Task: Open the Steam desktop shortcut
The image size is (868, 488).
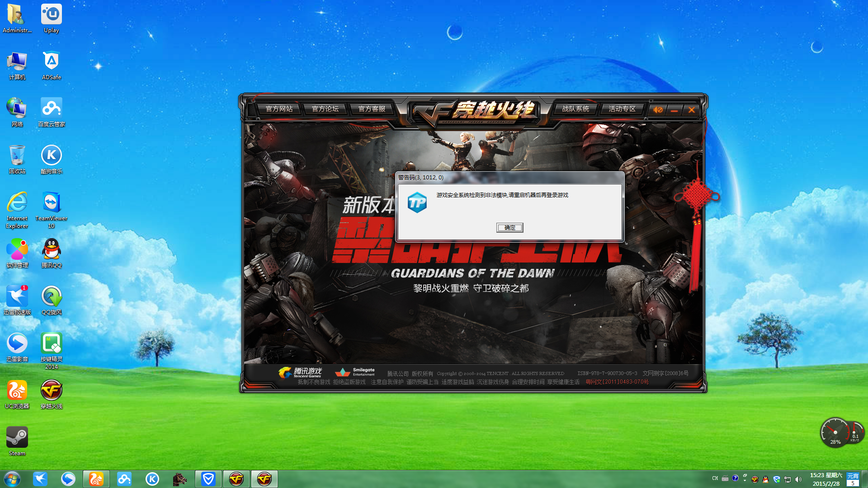Action: pos(17,441)
